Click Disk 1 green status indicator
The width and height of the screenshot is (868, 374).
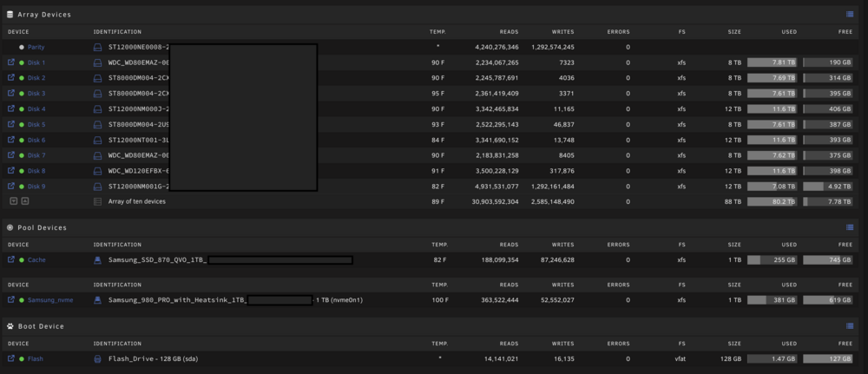pos(22,63)
